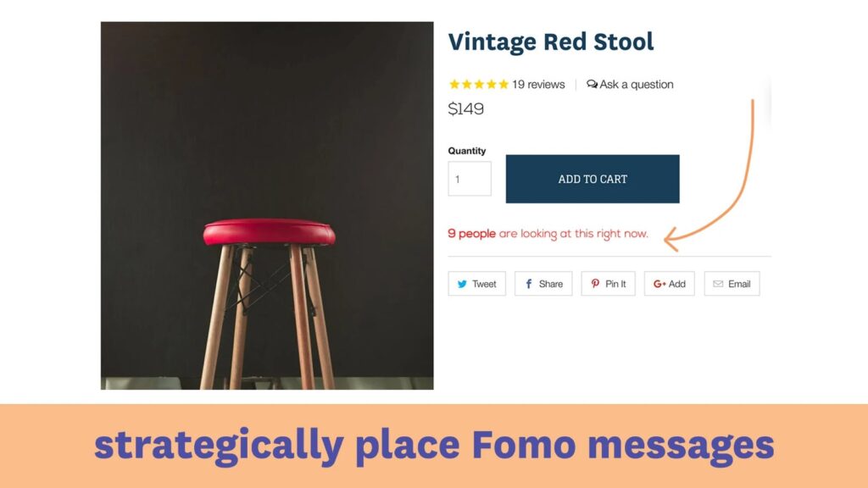The height and width of the screenshot is (488, 868).
Task: Open the Ask a question link
Action: coord(636,84)
